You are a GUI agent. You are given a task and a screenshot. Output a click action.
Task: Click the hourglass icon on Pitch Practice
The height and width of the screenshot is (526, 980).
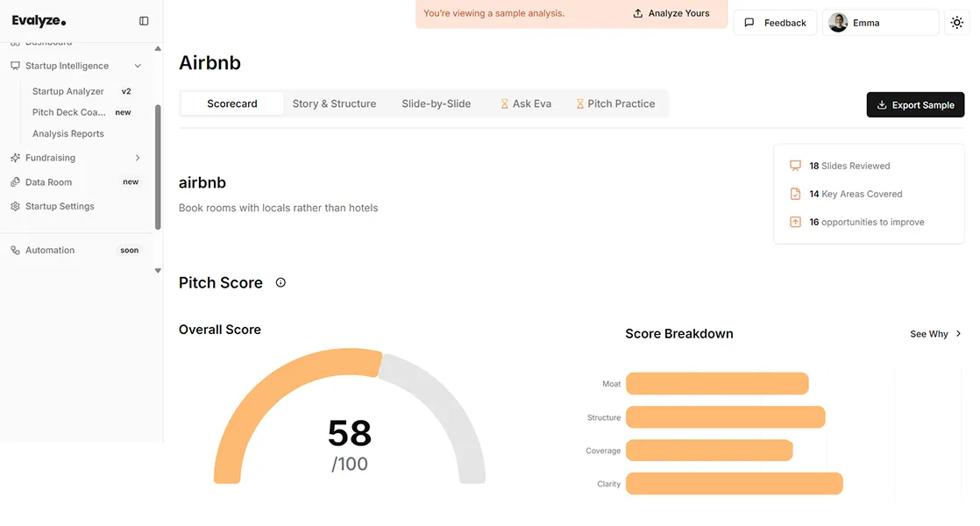pyautogui.click(x=580, y=103)
